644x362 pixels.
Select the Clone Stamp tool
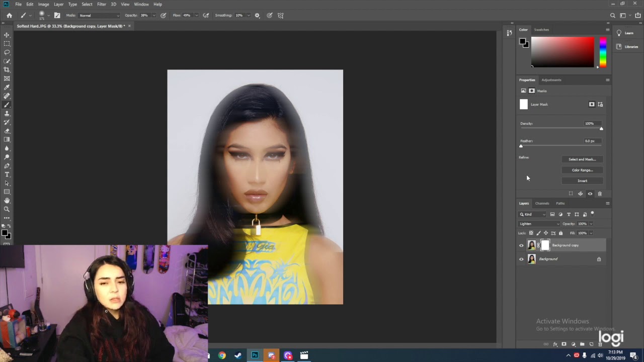[x=7, y=114]
